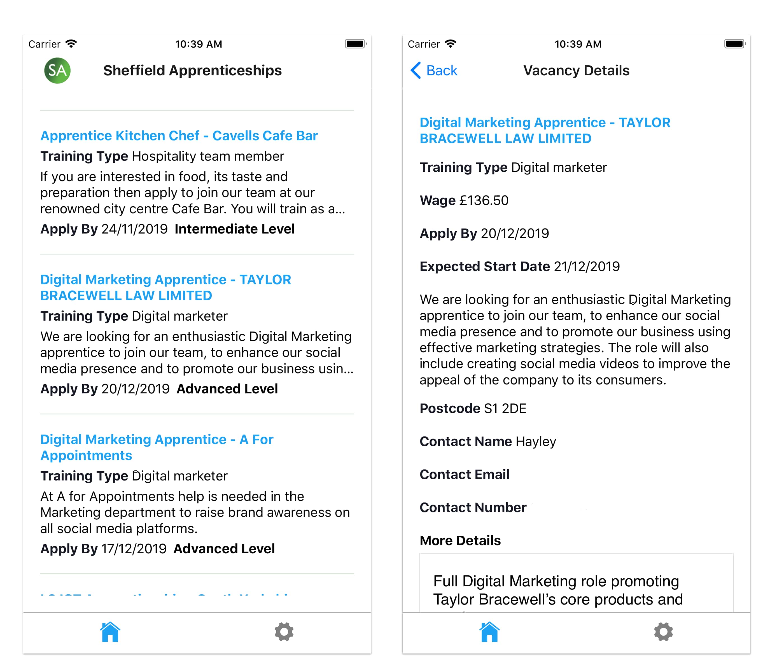Tap Wi-Fi icon in right screen status bar
Viewport: 784px width, 672px height.
tap(450, 44)
